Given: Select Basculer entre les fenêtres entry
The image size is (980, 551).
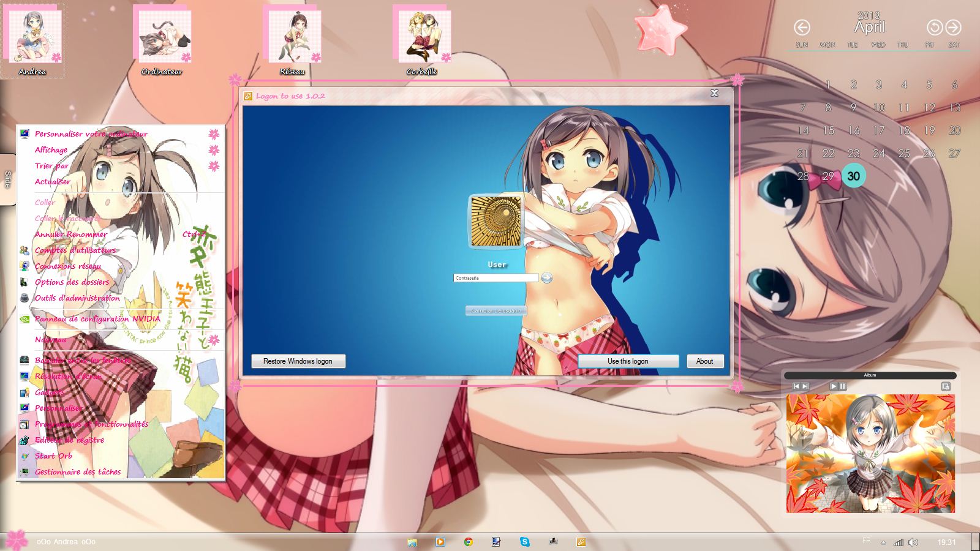Looking at the screenshot, I should click(x=121, y=360).
